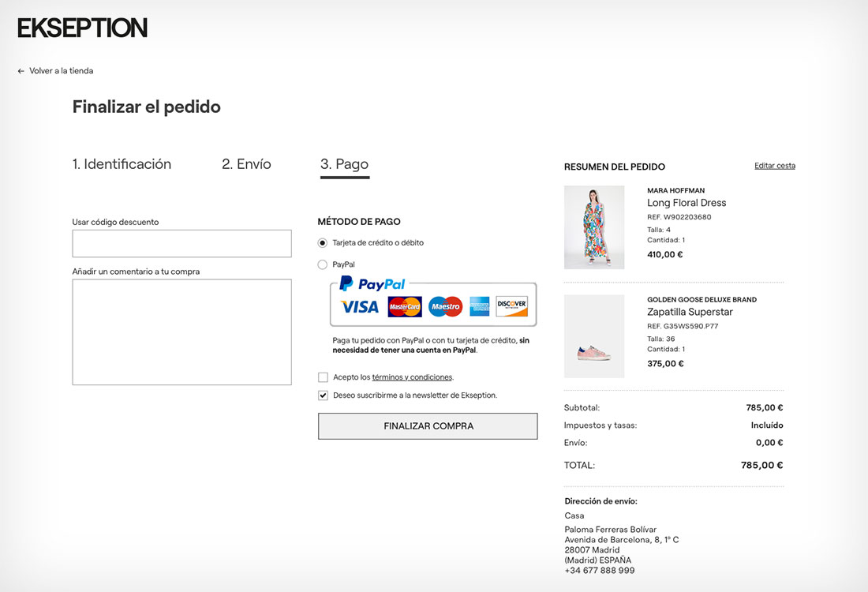Click the Maestro card icon
This screenshot has height=592, width=868.
(x=445, y=306)
